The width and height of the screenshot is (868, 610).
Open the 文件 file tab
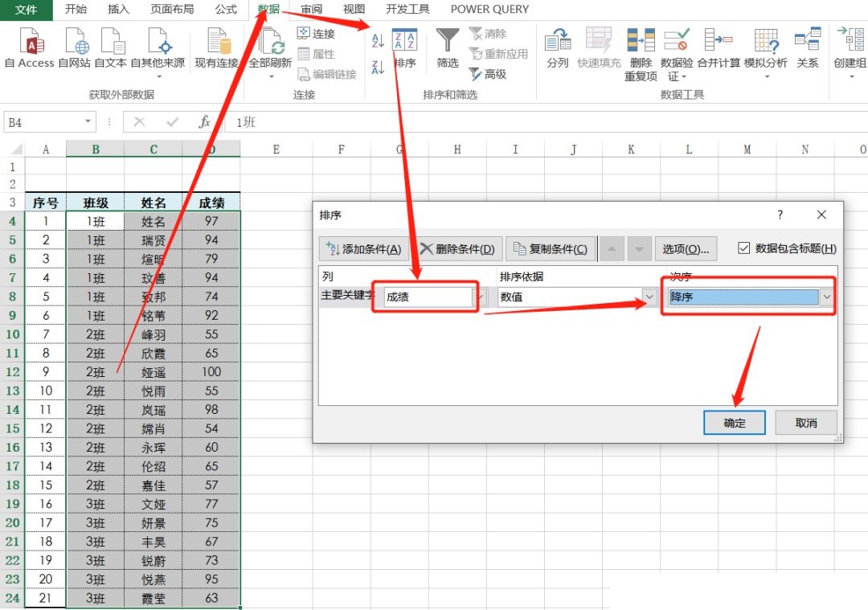(26, 10)
